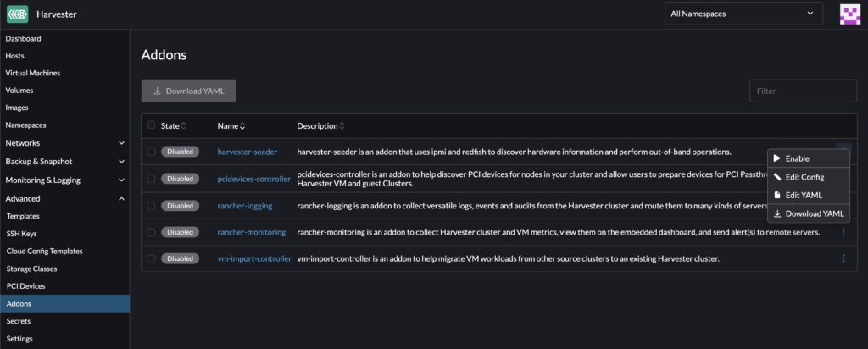This screenshot has height=349, width=868.
Task: Go to Virtual Machines in sidebar
Action: click(33, 73)
